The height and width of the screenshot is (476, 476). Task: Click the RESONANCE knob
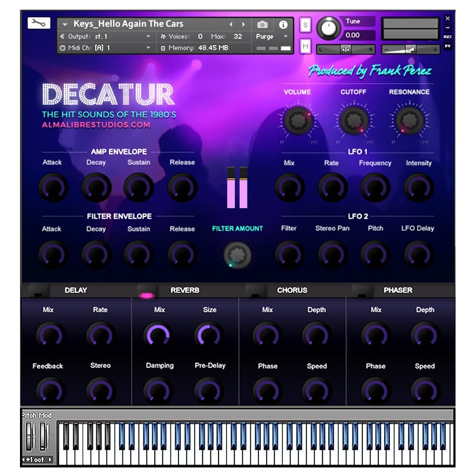click(409, 120)
